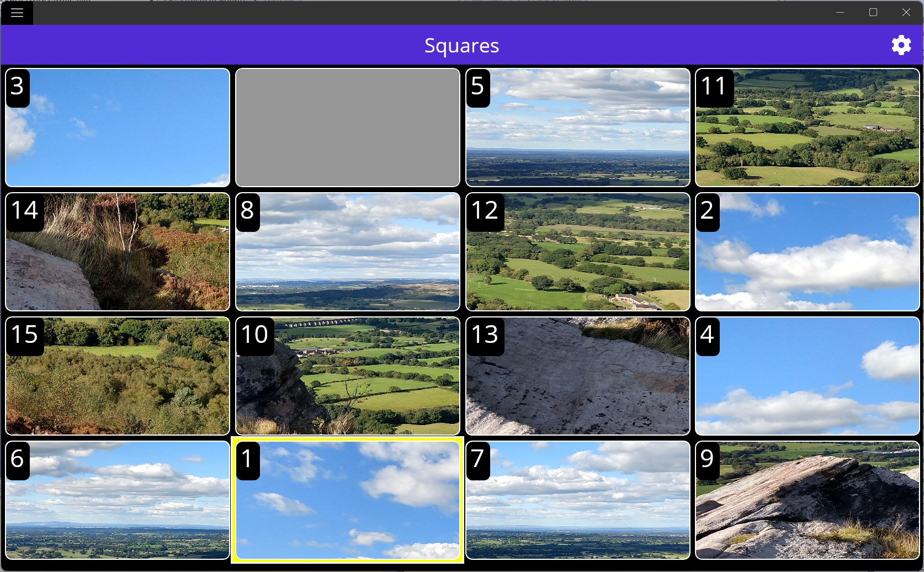
Task: Select the empty gray tile slot
Action: pos(348,128)
